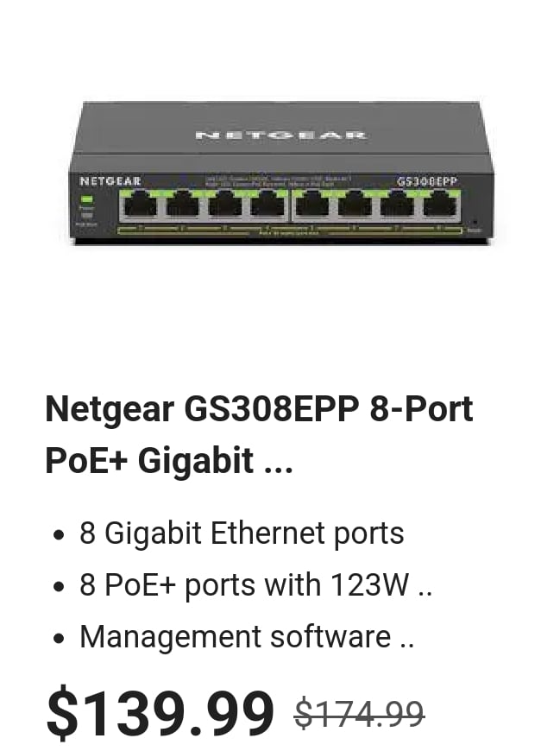Click the second Ethernet port on the switch
The image size is (560, 751).
click(183, 205)
